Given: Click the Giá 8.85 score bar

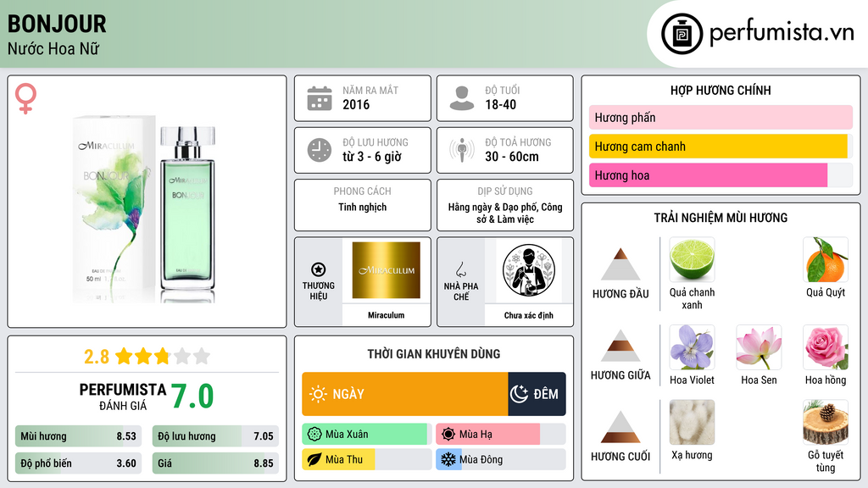Looking at the screenshot, I should pos(215,463).
